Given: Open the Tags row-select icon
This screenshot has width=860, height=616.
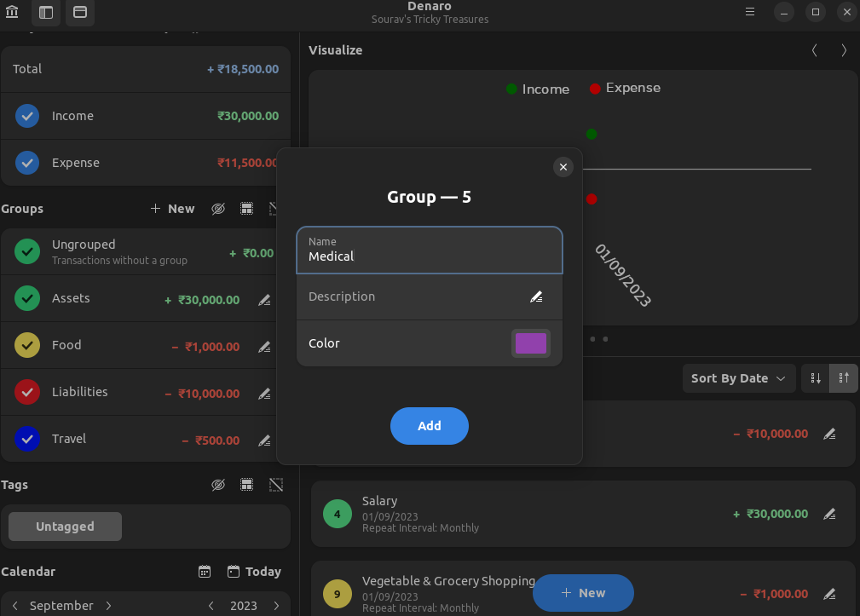Looking at the screenshot, I should click(246, 484).
